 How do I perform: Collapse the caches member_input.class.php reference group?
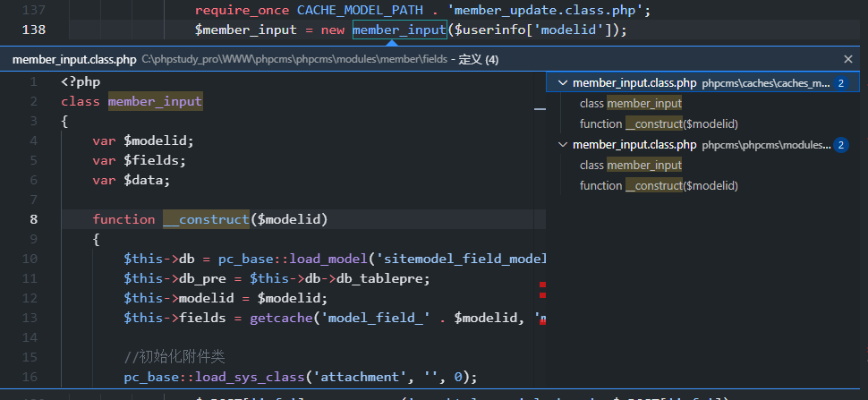point(563,83)
